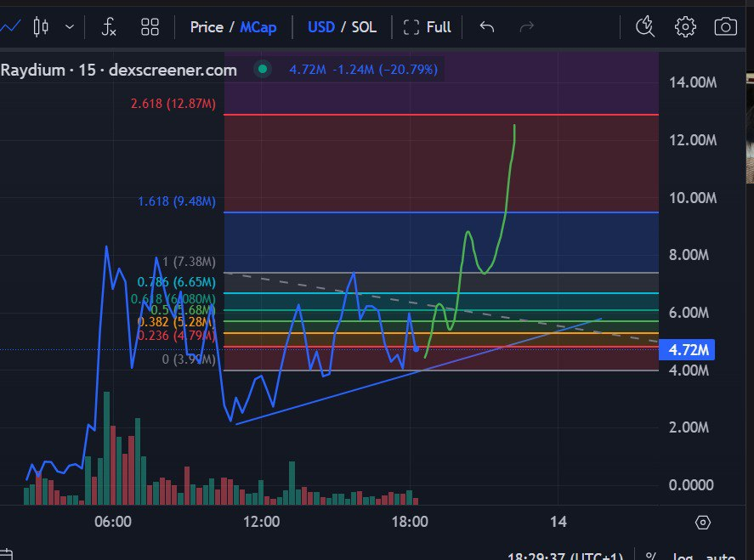
Task: Select the 1 (7.38M) Fibonacci label
Action: (189, 262)
